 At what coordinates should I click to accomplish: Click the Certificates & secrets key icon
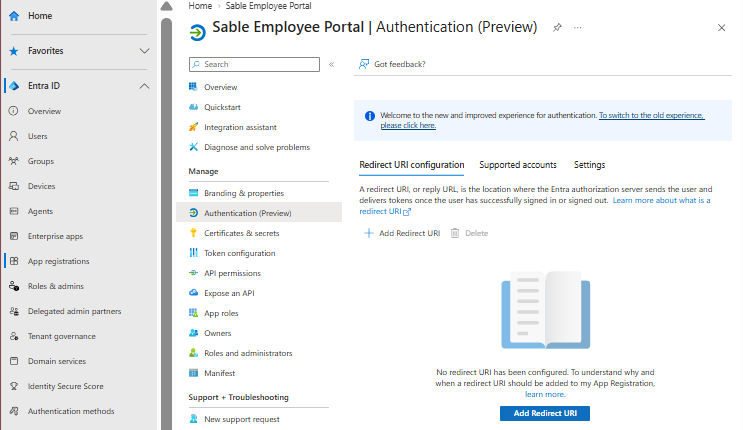[193, 233]
